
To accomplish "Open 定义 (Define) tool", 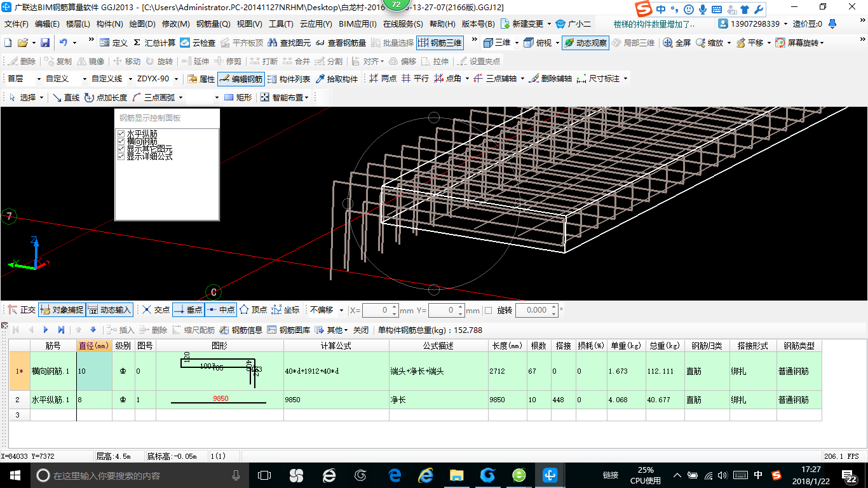I will [x=114, y=43].
